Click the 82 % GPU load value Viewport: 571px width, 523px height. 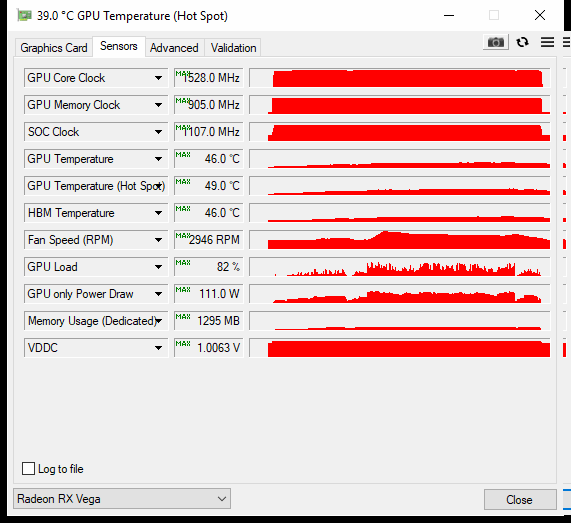209,267
